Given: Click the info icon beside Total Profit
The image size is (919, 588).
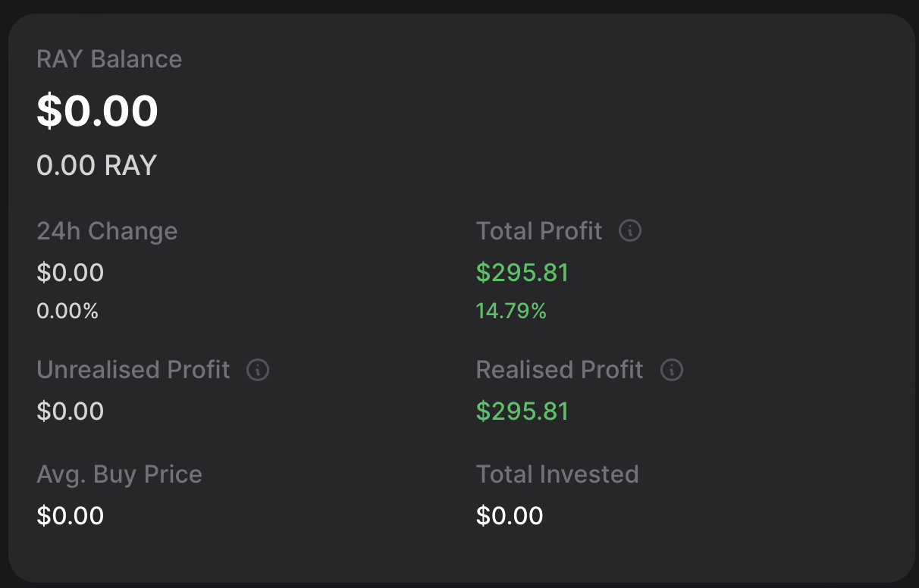Looking at the screenshot, I should click(630, 230).
